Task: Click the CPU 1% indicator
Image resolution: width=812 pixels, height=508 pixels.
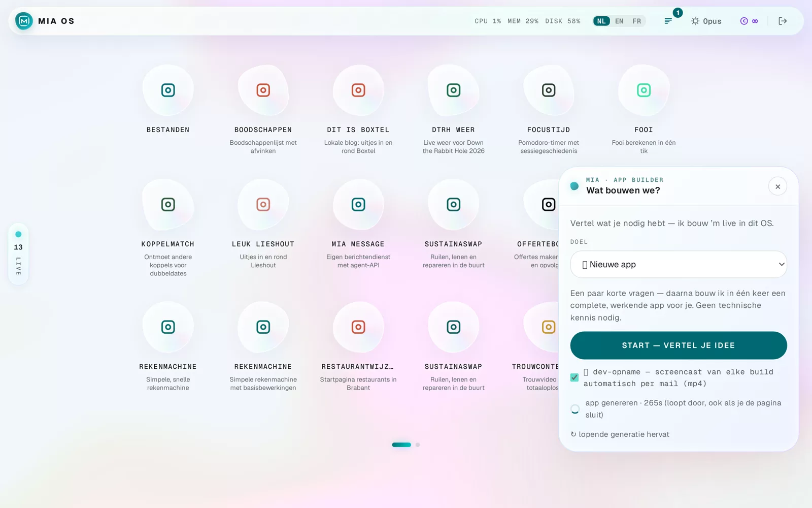Action: [488, 21]
